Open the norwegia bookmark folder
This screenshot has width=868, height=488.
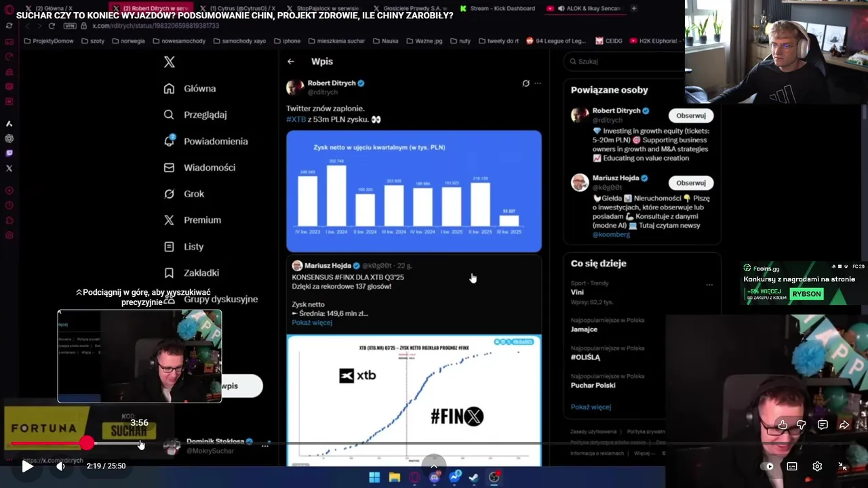point(128,41)
